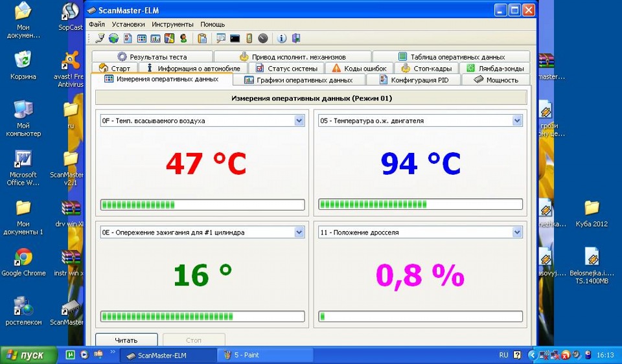
Task: Switch to Информация о автомобиле tab
Action: click(x=193, y=68)
